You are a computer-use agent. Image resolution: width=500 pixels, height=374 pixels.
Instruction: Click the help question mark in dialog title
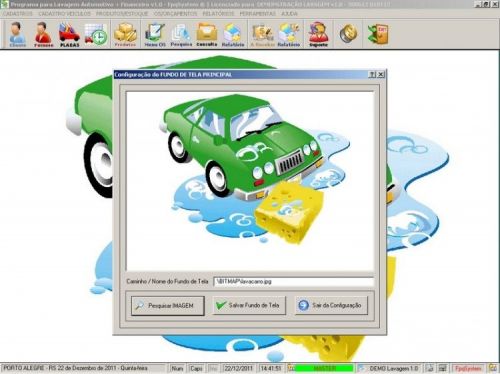(372, 75)
